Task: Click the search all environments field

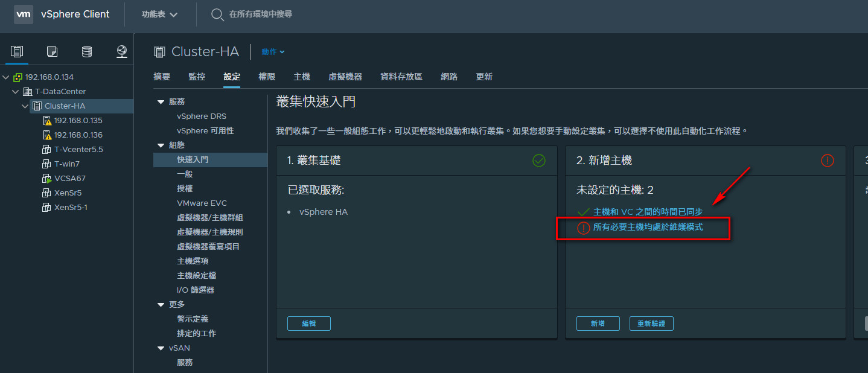Action: pos(261,14)
